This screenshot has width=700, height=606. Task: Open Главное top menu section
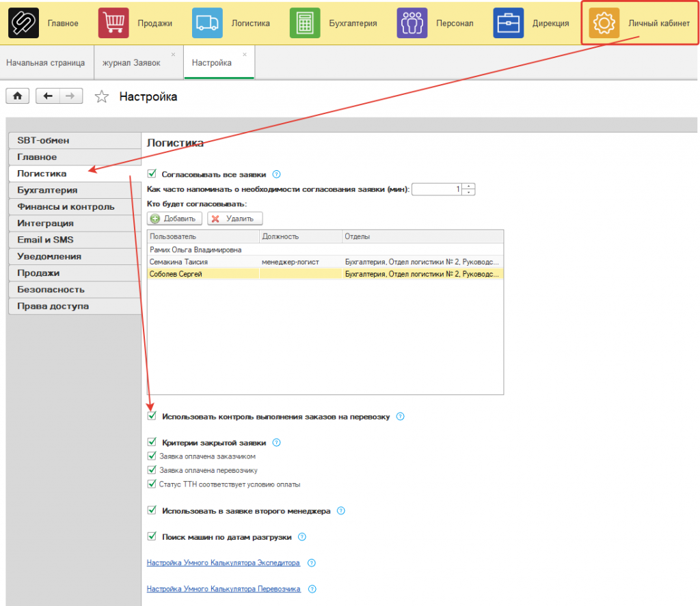point(63,23)
